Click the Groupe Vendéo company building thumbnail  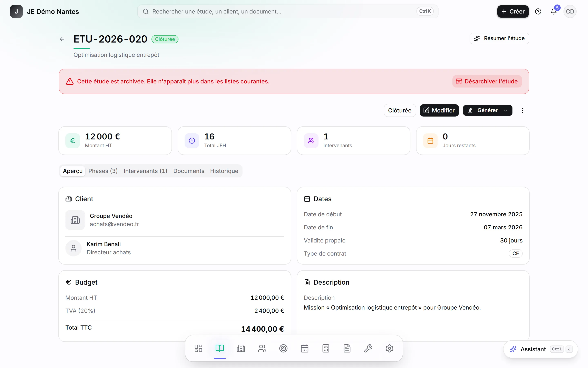(75, 220)
